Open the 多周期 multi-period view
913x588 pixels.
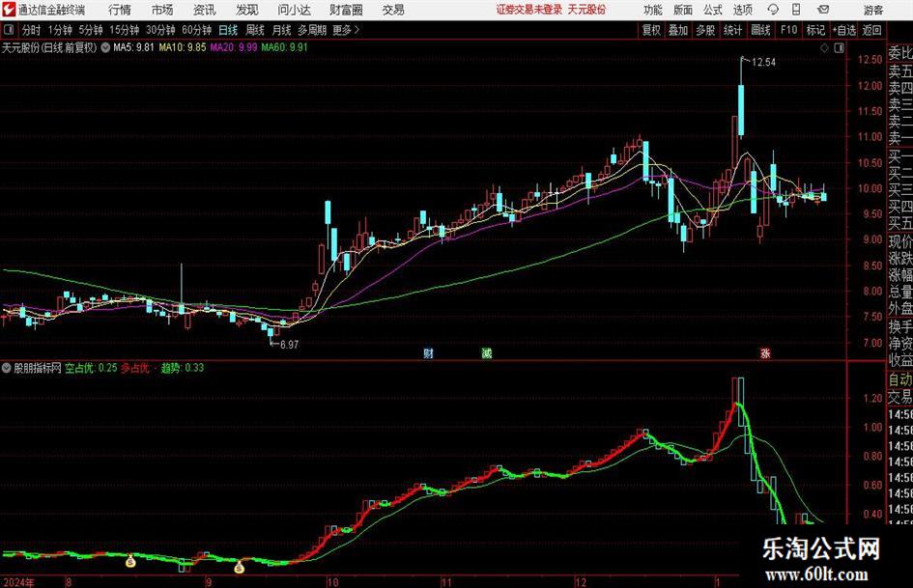tap(312, 30)
